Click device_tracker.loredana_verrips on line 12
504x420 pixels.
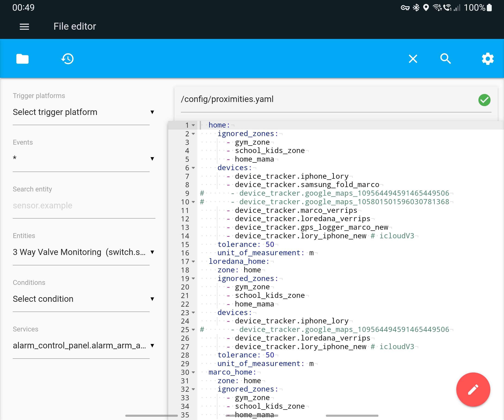click(303, 219)
